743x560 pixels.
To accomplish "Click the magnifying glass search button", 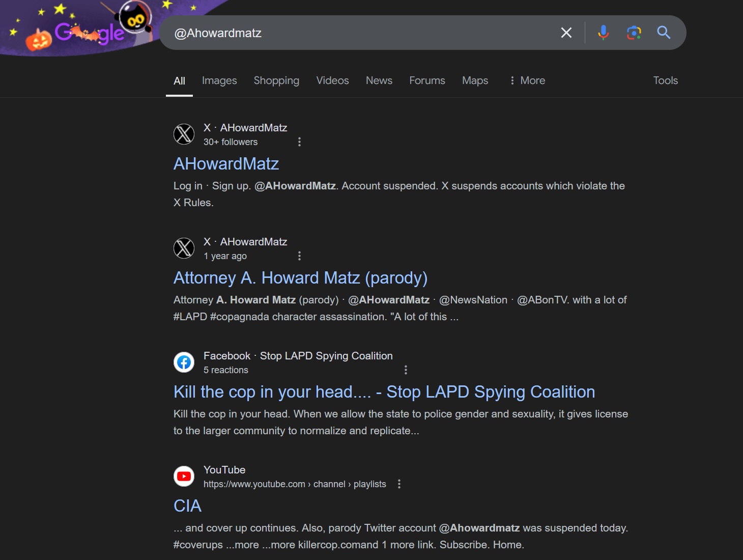I will (x=664, y=33).
